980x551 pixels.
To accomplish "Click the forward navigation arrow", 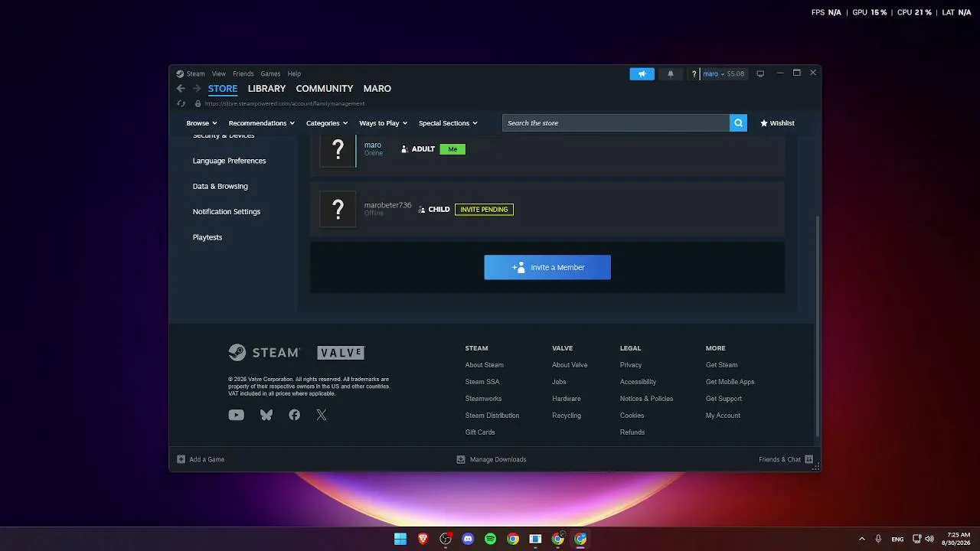I will point(197,89).
